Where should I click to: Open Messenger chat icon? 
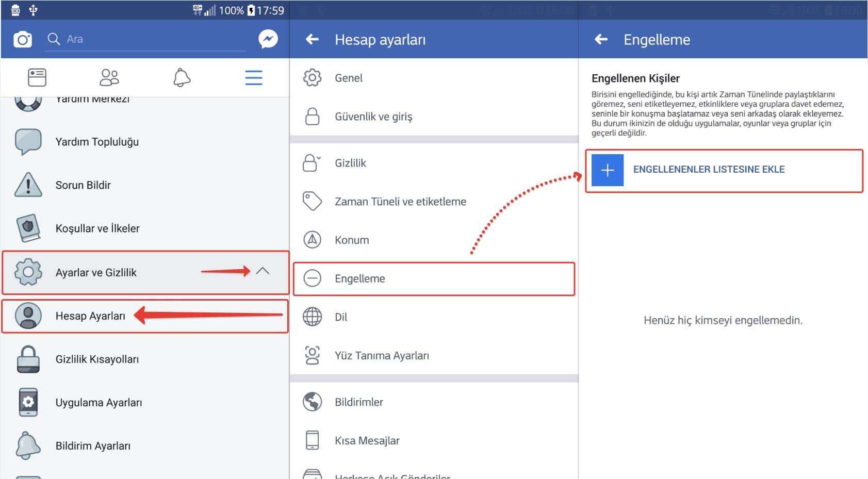[268, 39]
